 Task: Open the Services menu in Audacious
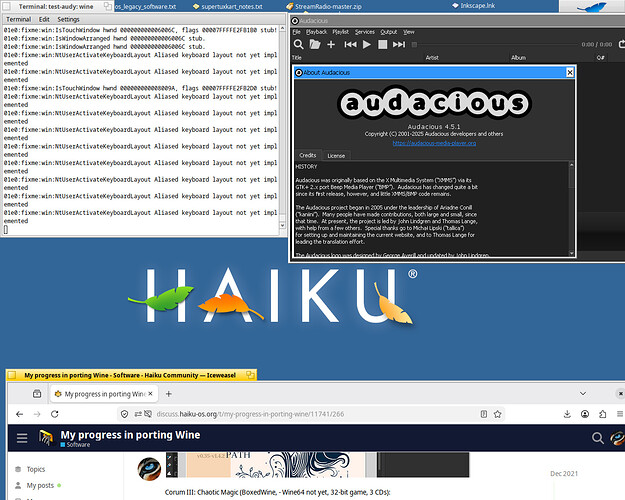point(365,32)
